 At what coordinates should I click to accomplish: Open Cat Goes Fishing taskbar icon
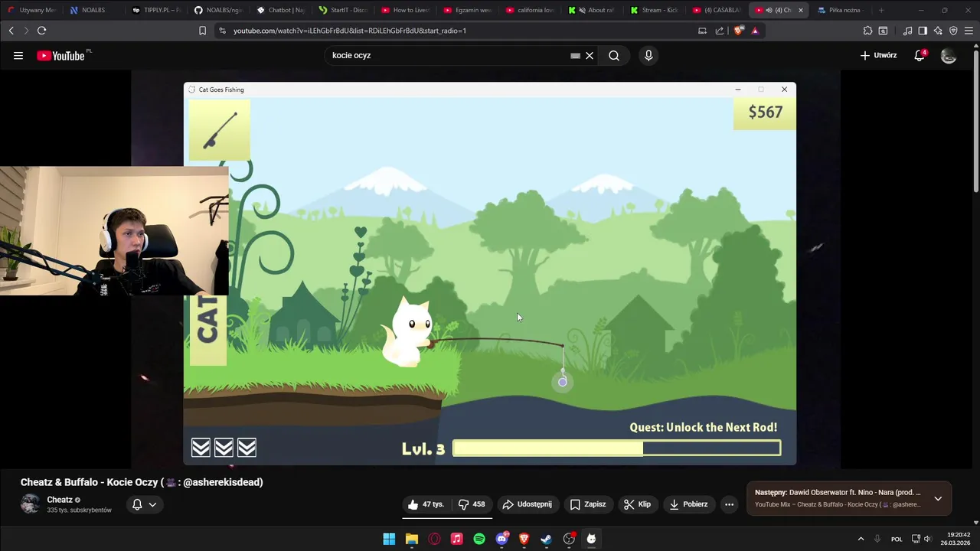pyautogui.click(x=591, y=539)
